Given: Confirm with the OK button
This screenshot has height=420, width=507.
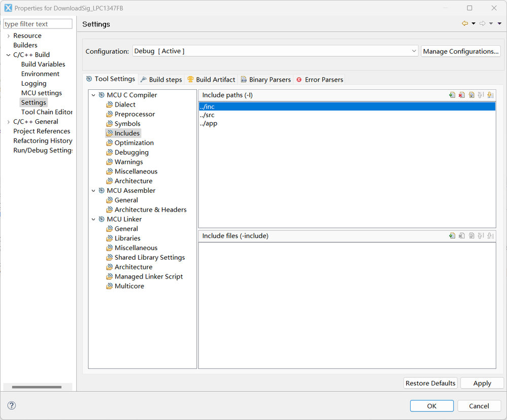Looking at the screenshot, I should click(432, 406).
